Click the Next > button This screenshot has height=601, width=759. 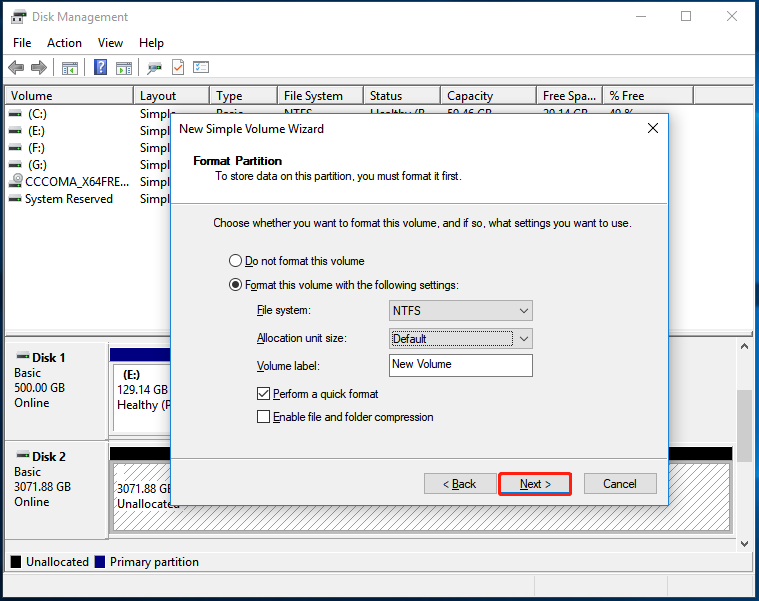(535, 484)
